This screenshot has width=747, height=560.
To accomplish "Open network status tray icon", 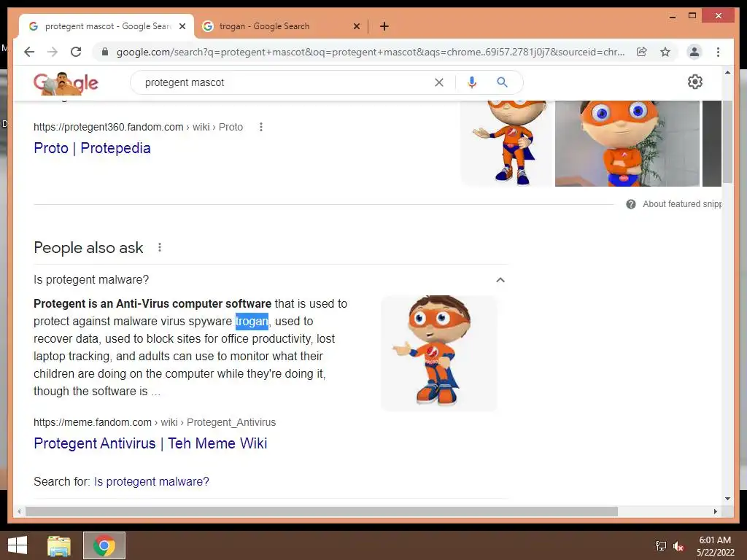I will [660, 545].
